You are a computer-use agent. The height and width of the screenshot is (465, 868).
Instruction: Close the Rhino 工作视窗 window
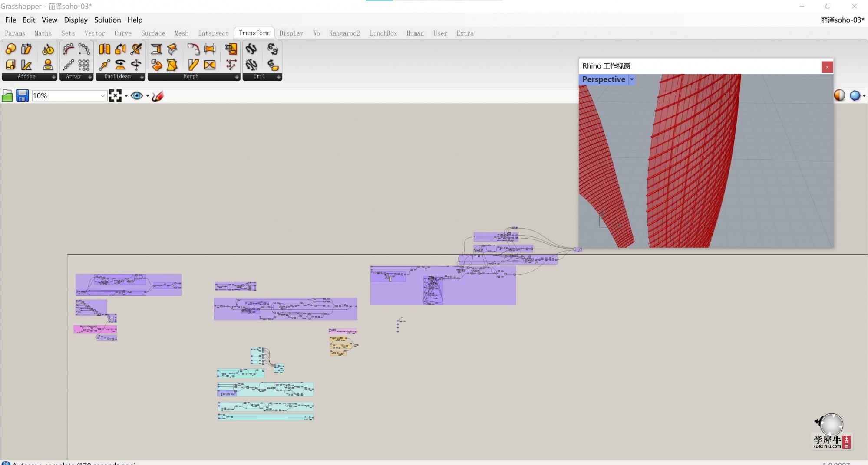[x=827, y=67]
